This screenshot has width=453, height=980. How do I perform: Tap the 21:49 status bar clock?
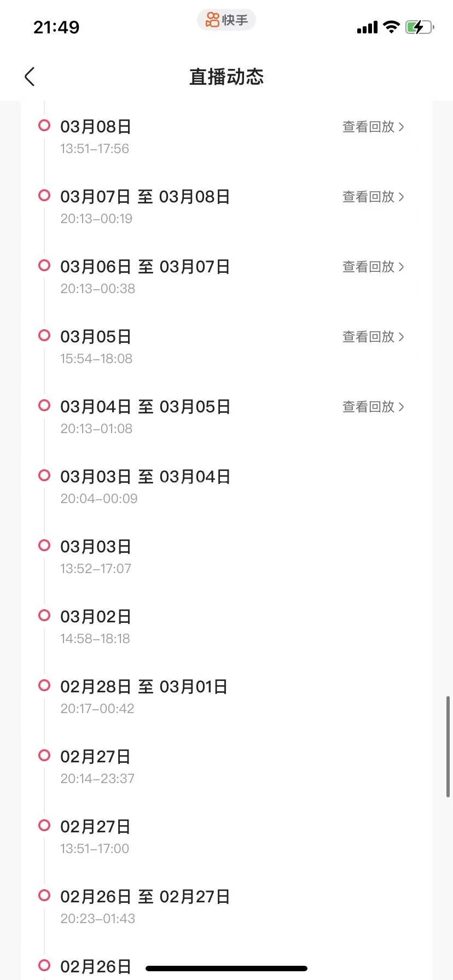(56, 27)
